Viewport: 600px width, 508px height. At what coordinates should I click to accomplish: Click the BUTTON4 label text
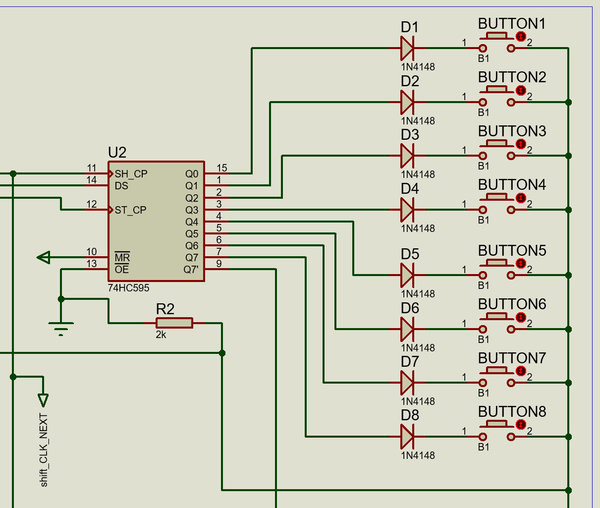tap(512, 185)
